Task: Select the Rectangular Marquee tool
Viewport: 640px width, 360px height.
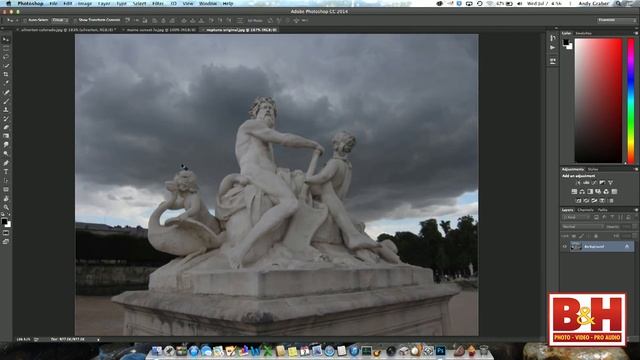Action: pyautogui.click(x=6, y=48)
